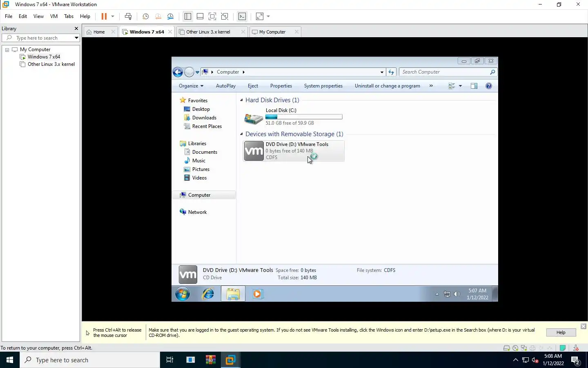
Task: Click the Local Disk (C:) free space bar
Action: (304, 117)
